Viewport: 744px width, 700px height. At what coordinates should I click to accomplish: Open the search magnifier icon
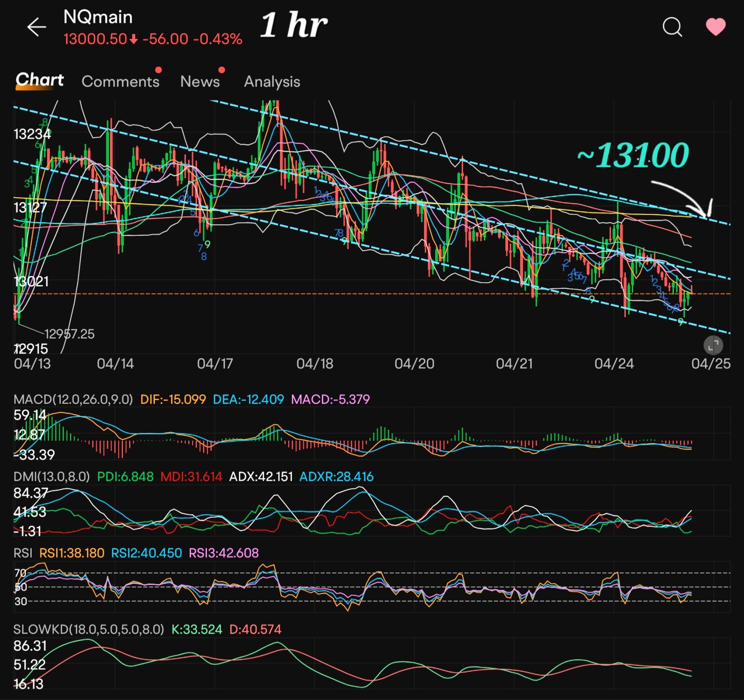pos(672,27)
